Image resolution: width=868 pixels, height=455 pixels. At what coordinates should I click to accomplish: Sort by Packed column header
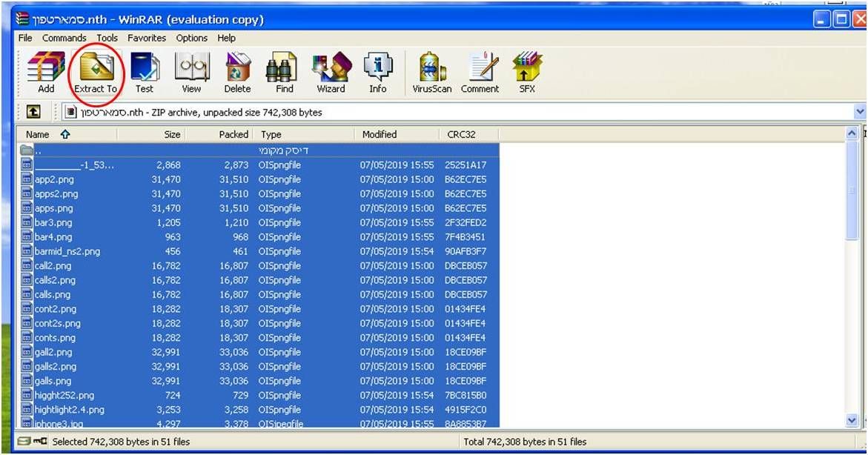tap(219, 135)
